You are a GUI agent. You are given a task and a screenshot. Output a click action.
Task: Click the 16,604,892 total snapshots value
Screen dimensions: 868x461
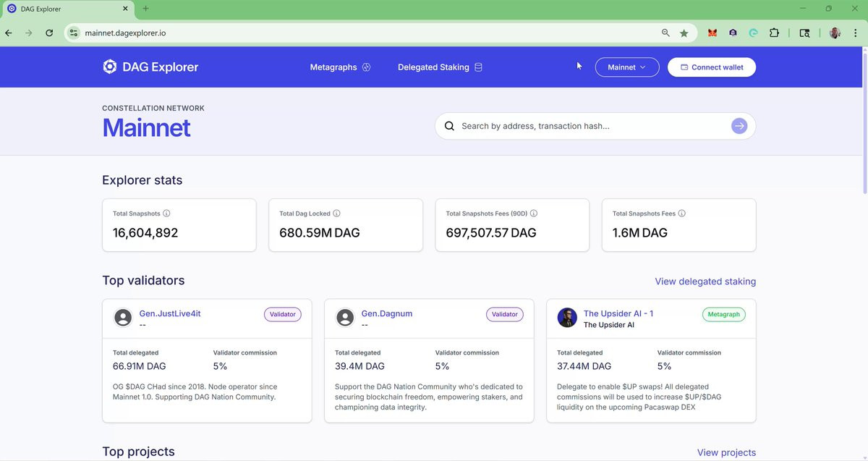point(145,233)
